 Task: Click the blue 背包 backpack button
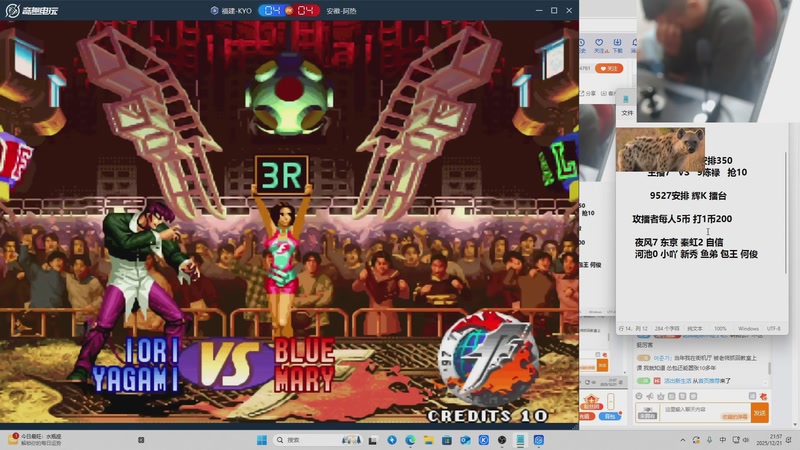(x=610, y=416)
